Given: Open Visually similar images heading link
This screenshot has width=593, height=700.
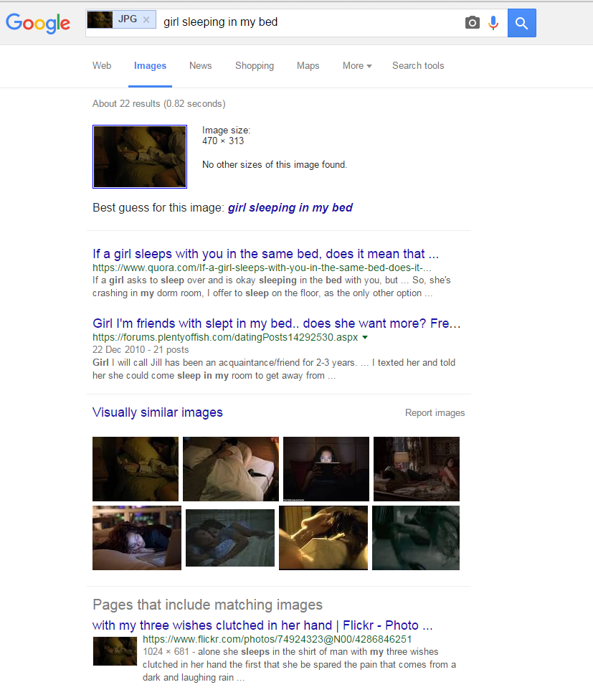Looking at the screenshot, I should point(158,412).
